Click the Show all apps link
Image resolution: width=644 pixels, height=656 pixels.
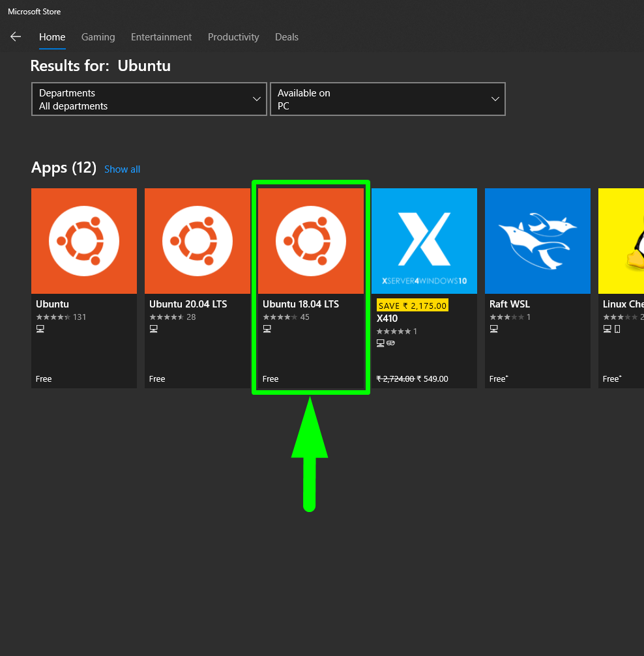click(123, 169)
